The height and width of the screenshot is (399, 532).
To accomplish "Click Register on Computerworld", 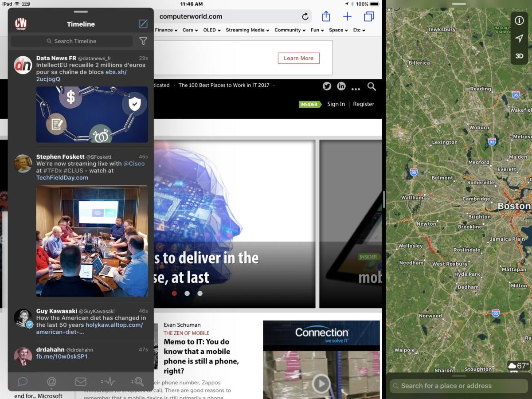I will click(x=364, y=104).
